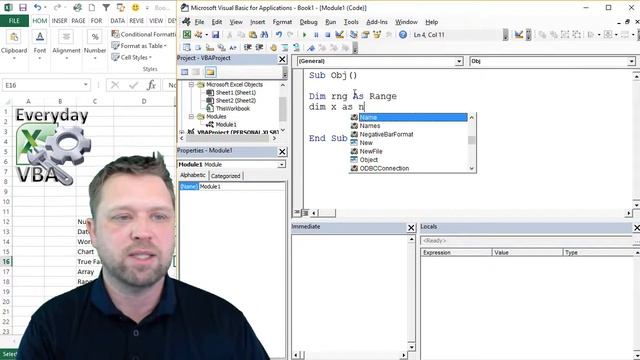640x360 pixels.
Task: Switch to the Categorized properties tab
Action: [225, 176]
